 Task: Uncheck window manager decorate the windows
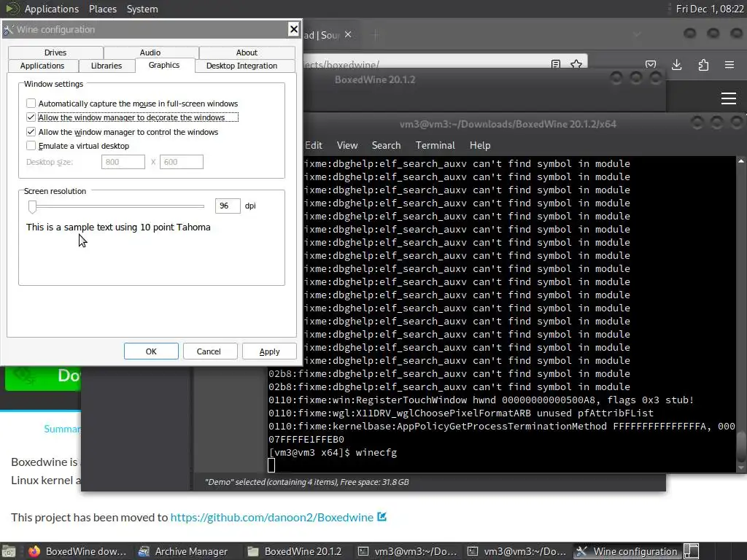pos(31,117)
